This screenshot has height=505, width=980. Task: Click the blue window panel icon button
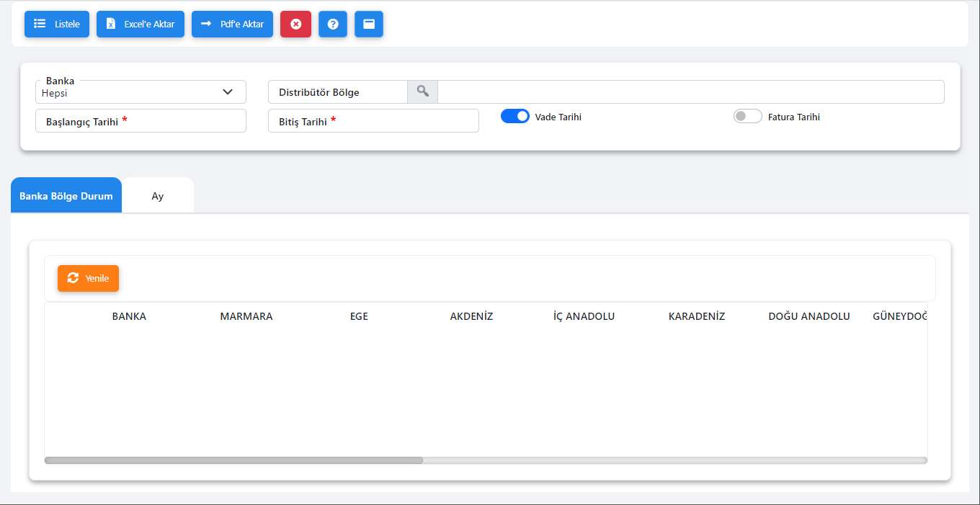(x=369, y=24)
